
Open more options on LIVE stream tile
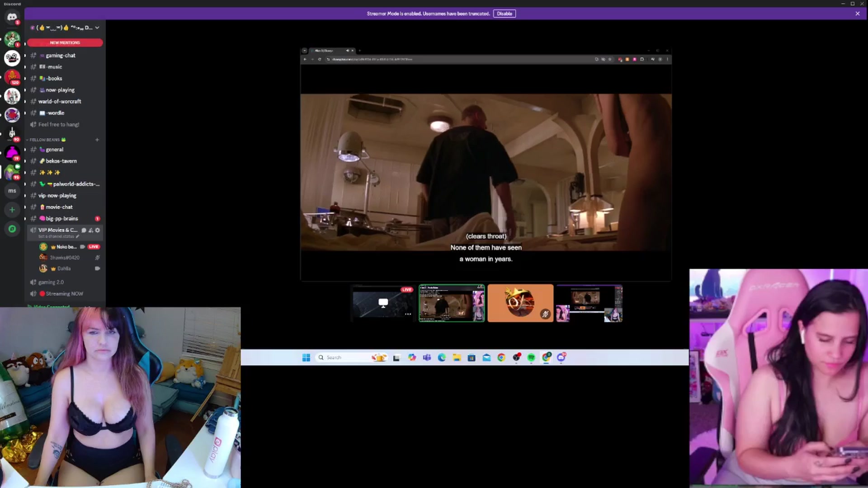(x=408, y=314)
